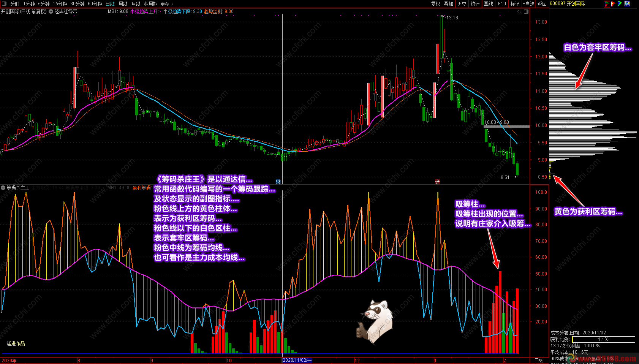
Task: Select the 1分钟 period
Action: point(29,4)
